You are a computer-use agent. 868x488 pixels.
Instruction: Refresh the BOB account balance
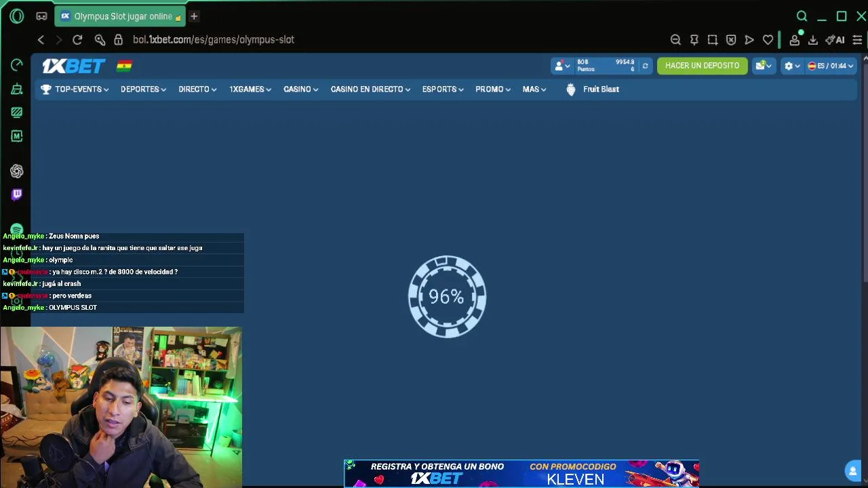[x=645, y=66]
